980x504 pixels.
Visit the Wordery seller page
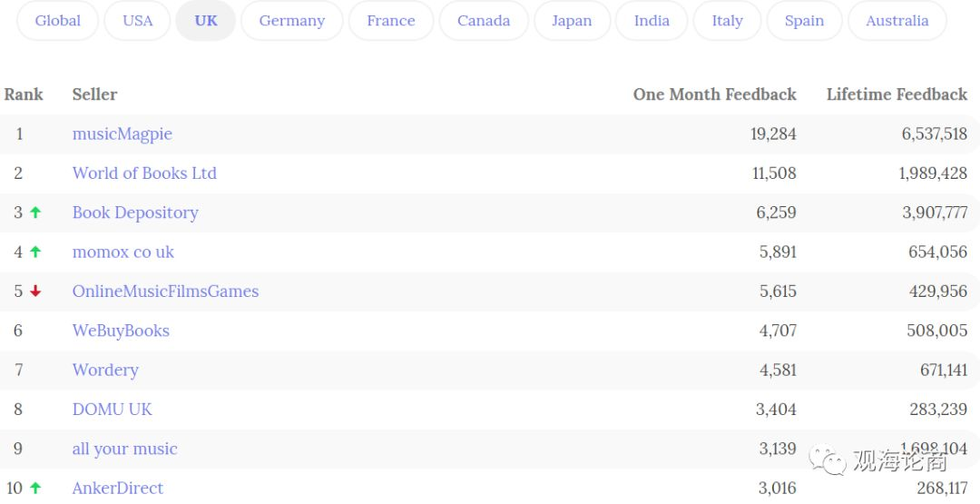coord(105,371)
